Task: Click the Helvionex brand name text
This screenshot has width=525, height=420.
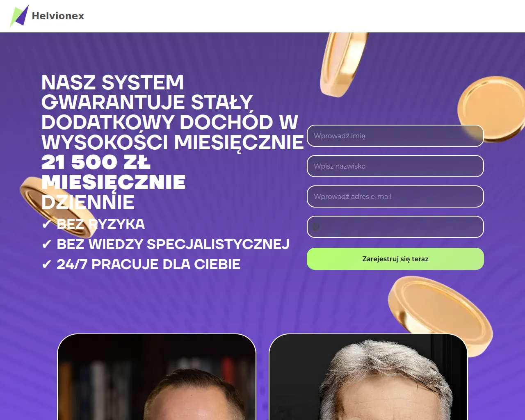Action: click(x=58, y=16)
